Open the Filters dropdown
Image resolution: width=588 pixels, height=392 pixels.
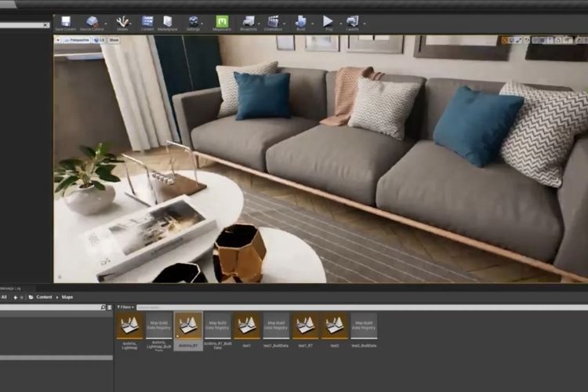click(125, 307)
